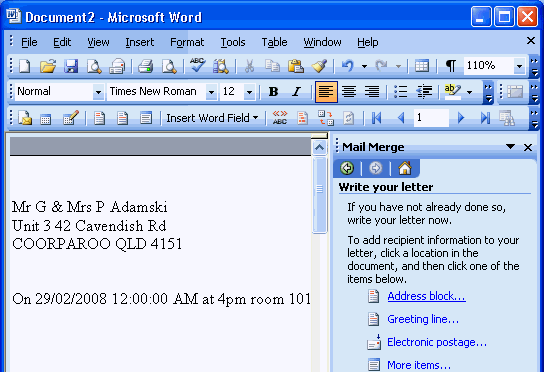
Task: Click the E-mail envelope printer icon
Action: tap(117, 66)
